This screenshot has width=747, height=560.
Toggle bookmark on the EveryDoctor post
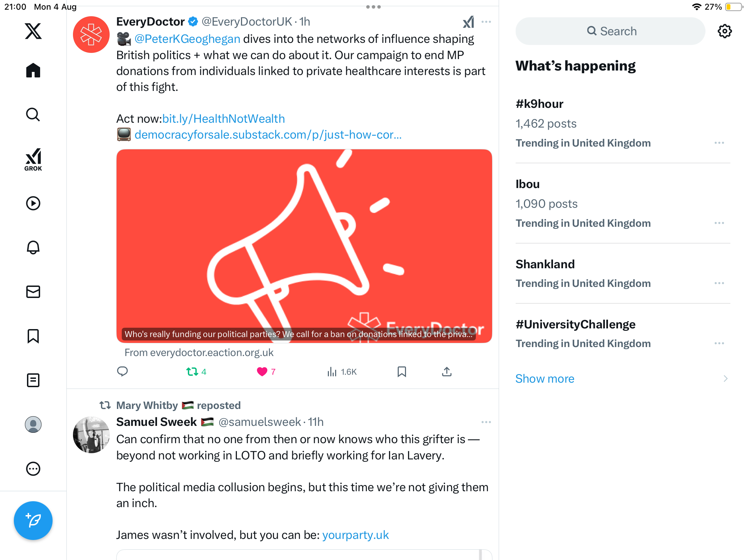(402, 372)
